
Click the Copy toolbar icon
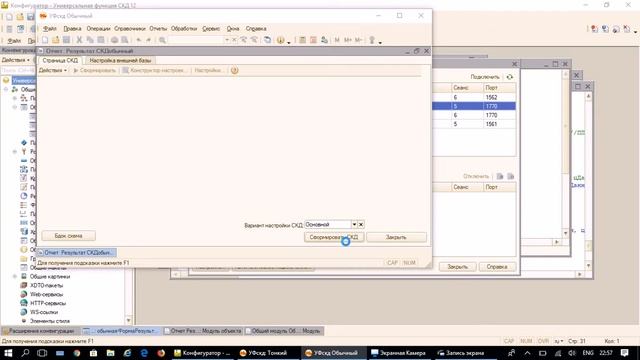point(90,40)
